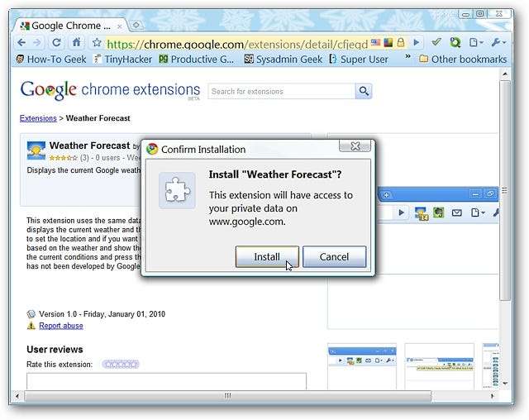The height and width of the screenshot is (420, 529).
Task: Click the warning icon beside Report abuse
Action: pyautogui.click(x=31, y=326)
